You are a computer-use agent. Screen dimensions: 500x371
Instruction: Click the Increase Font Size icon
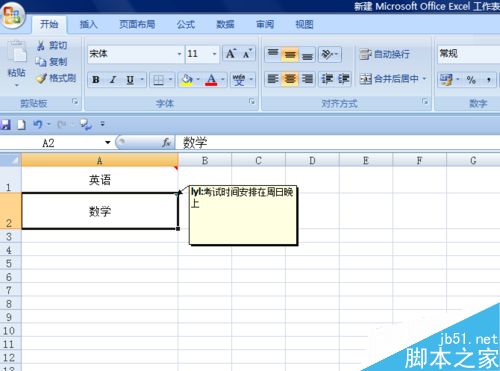coord(231,54)
